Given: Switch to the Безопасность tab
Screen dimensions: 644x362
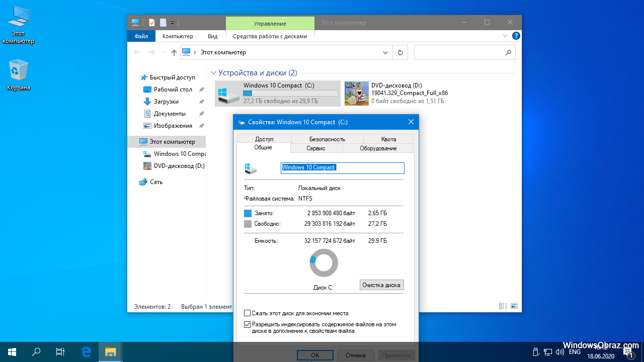Looking at the screenshot, I should (327, 139).
